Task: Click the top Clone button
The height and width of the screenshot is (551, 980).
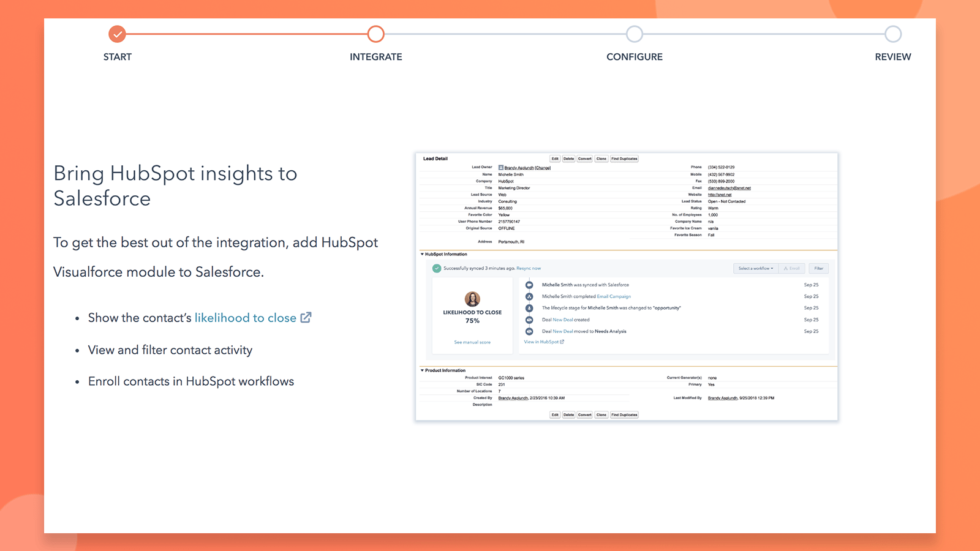Action: click(601, 159)
